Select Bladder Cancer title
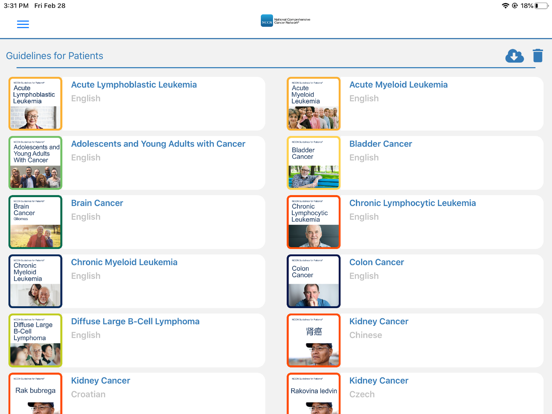The height and width of the screenshot is (414, 552). (x=380, y=144)
